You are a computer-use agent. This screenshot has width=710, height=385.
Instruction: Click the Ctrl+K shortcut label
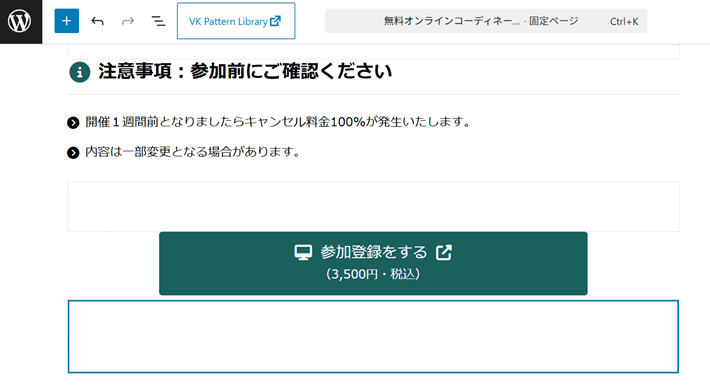pos(624,21)
